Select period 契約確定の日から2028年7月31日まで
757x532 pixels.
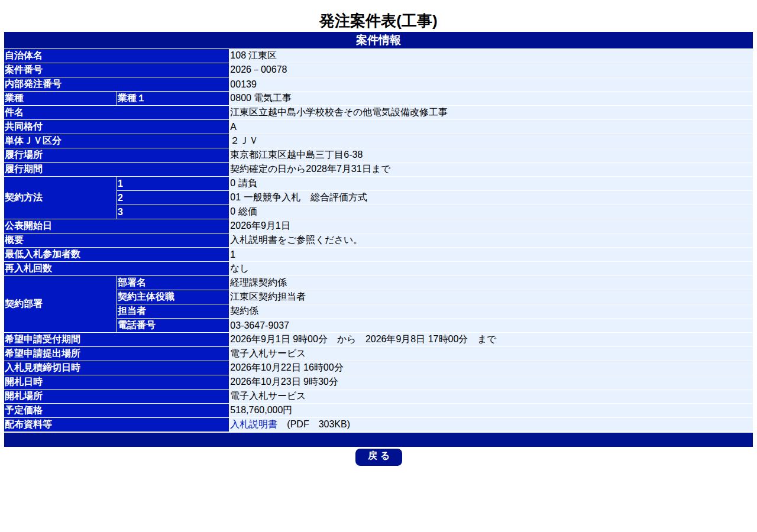point(310,169)
